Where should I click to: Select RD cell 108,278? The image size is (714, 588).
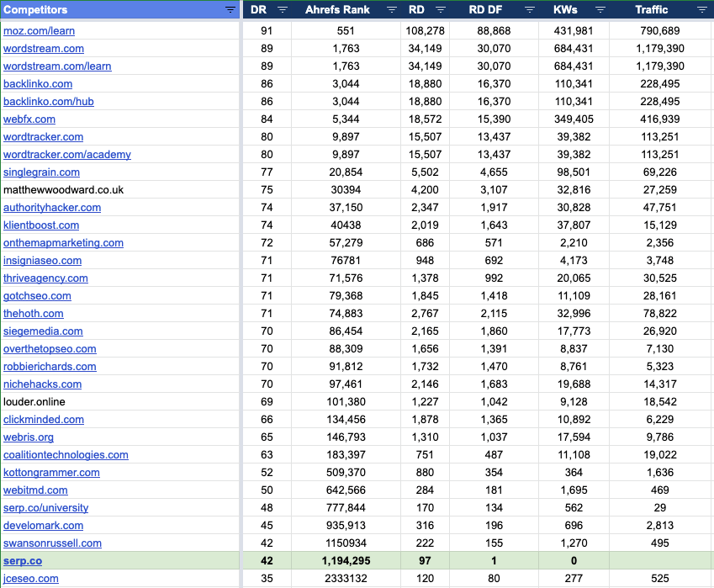tap(425, 31)
